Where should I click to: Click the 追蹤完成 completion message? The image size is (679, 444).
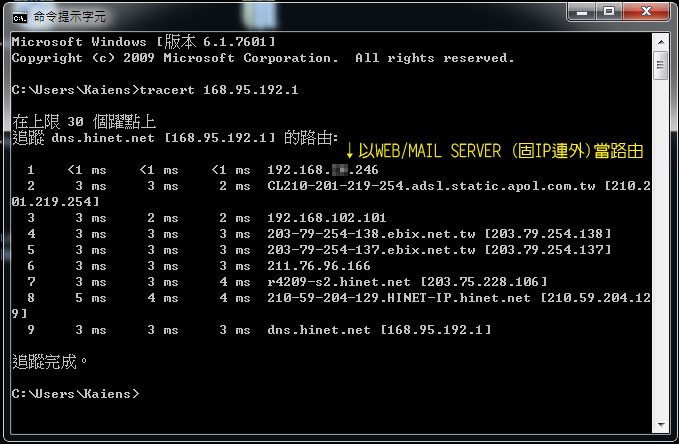pyautogui.click(x=52, y=361)
